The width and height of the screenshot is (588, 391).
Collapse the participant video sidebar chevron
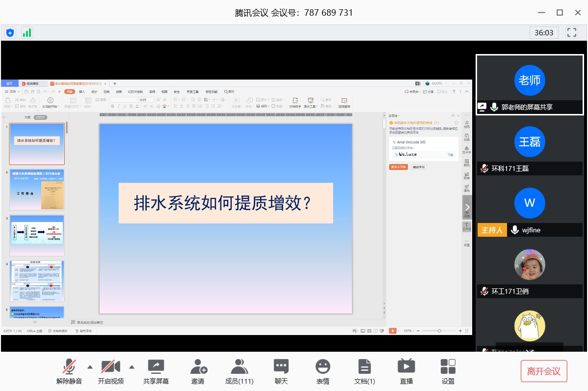467,207
